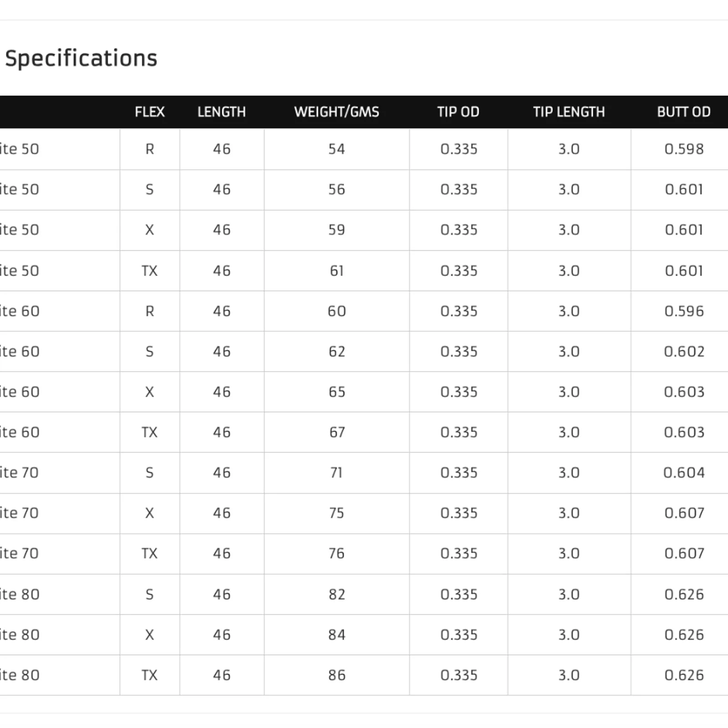Click the Specifications heading
This screenshot has width=728, height=728.
click(x=81, y=58)
